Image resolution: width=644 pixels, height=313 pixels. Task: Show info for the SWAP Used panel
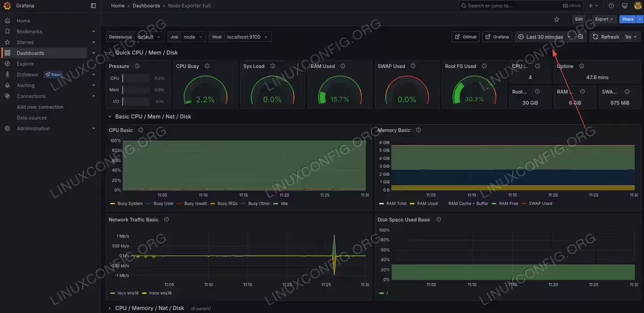[413, 66]
